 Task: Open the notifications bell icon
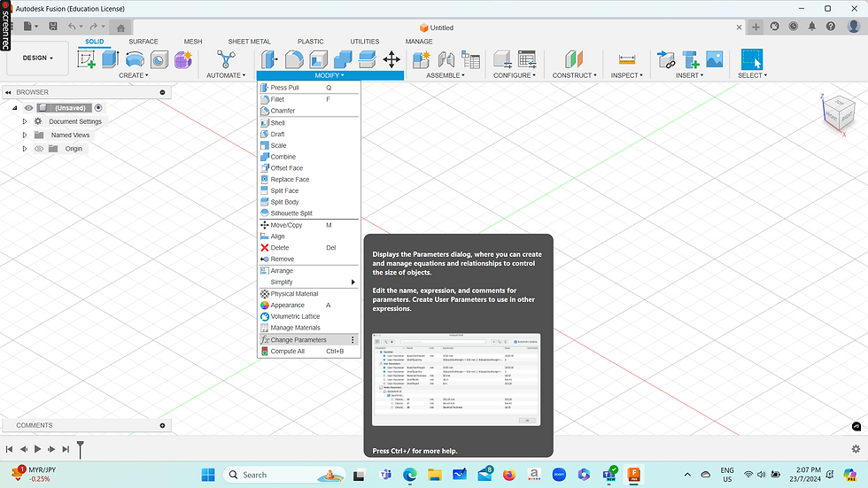tap(811, 27)
